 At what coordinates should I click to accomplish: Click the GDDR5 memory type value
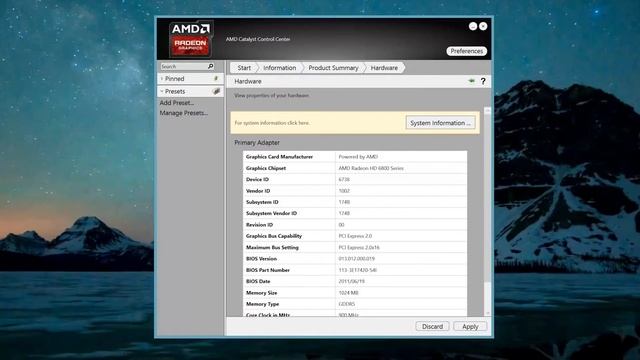pyautogui.click(x=347, y=304)
